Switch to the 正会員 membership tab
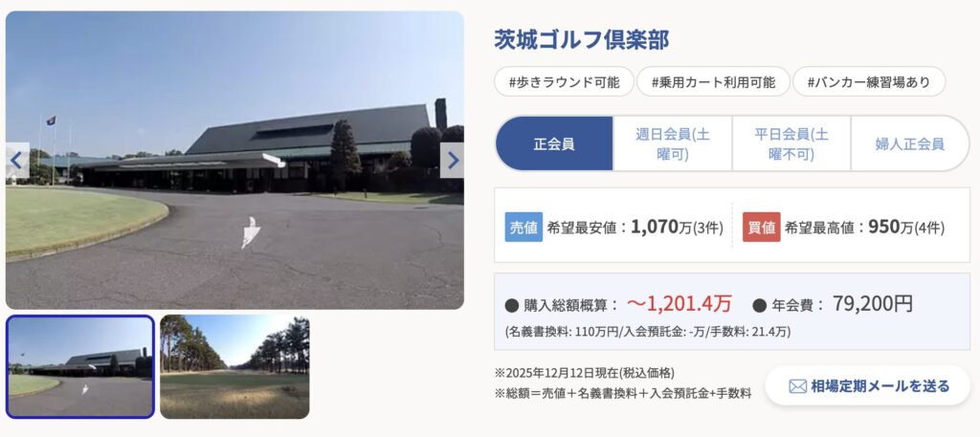The height and width of the screenshot is (437, 980). pyautogui.click(x=554, y=143)
